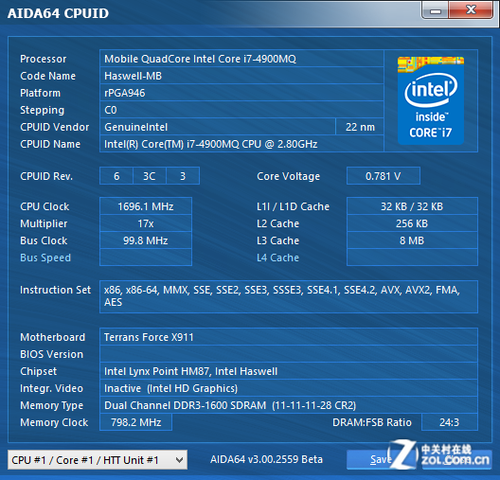Open the CPU core selection dropdown
The height and width of the screenshot is (480, 500).
click(x=97, y=460)
